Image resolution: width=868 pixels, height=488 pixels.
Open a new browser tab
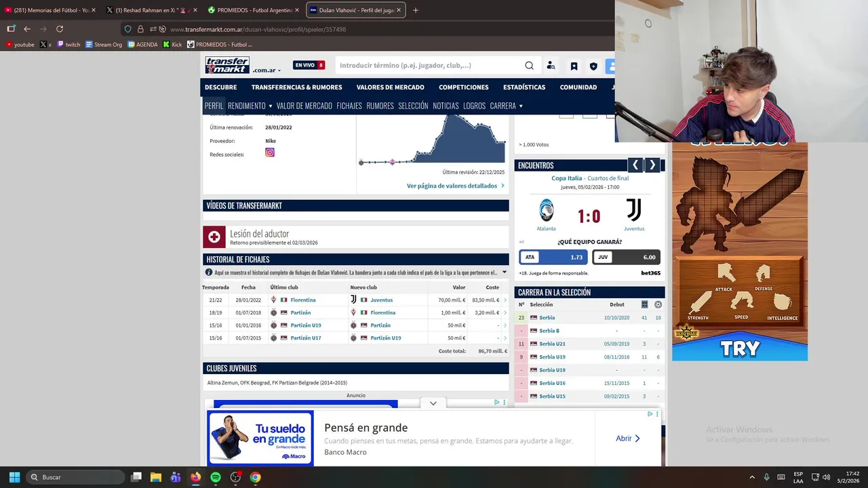[x=416, y=10]
